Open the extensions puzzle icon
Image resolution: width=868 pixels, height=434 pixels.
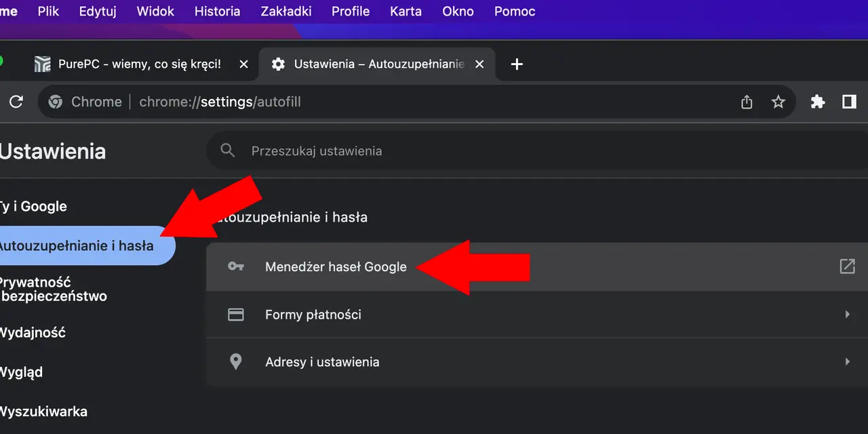818,102
